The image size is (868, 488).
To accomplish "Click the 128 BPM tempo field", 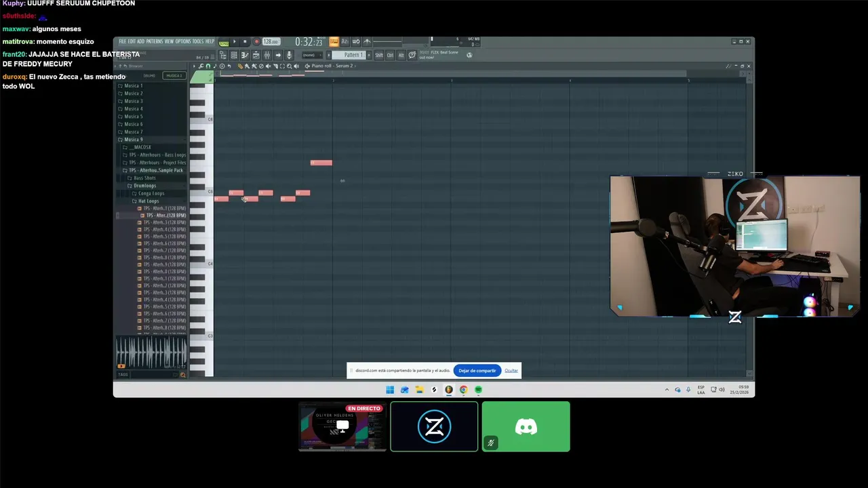I will coord(271,41).
